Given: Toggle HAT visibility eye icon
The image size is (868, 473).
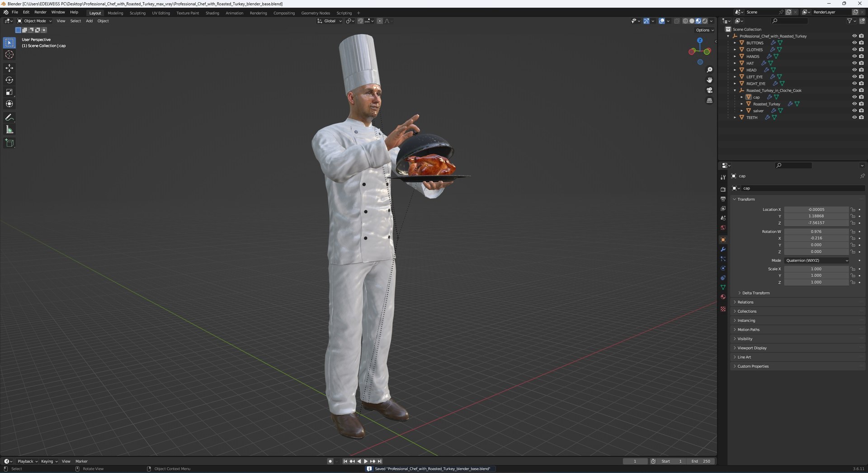Looking at the screenshot, I should (x=854, y=63).
